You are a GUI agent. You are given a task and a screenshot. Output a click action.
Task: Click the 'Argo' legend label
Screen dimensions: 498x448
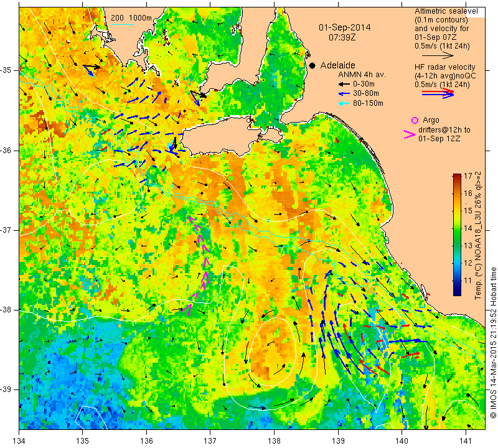click(431, 120)
